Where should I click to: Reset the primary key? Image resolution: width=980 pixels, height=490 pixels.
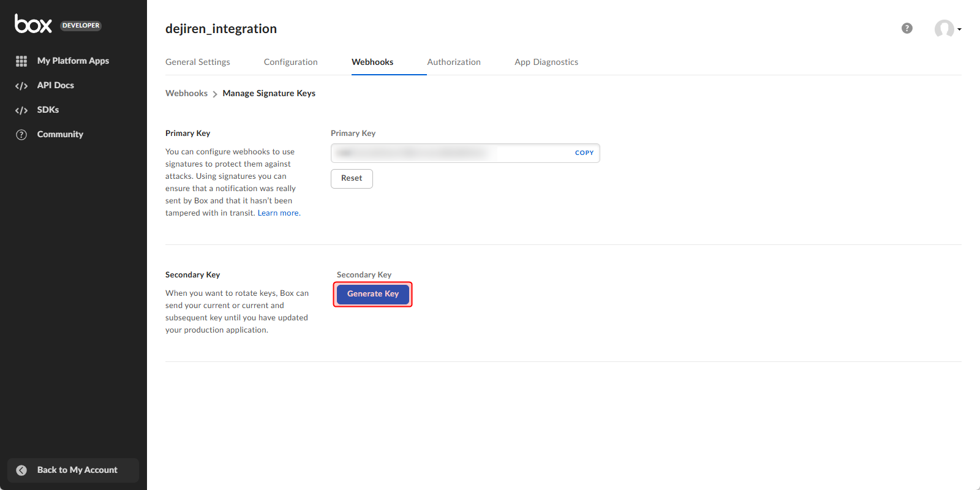[x=352, y=178]
